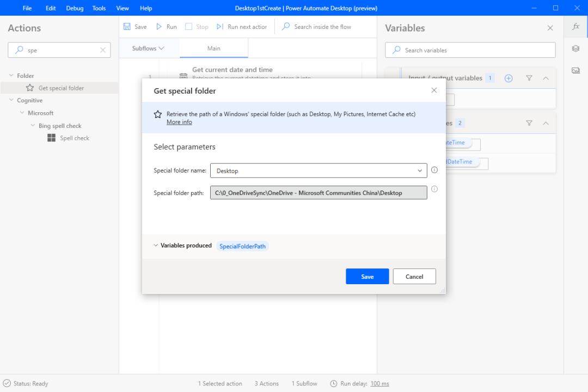This screenshot has height=392, width=588.
Task: Open the Images pane icon
Action: click(575, 71)
